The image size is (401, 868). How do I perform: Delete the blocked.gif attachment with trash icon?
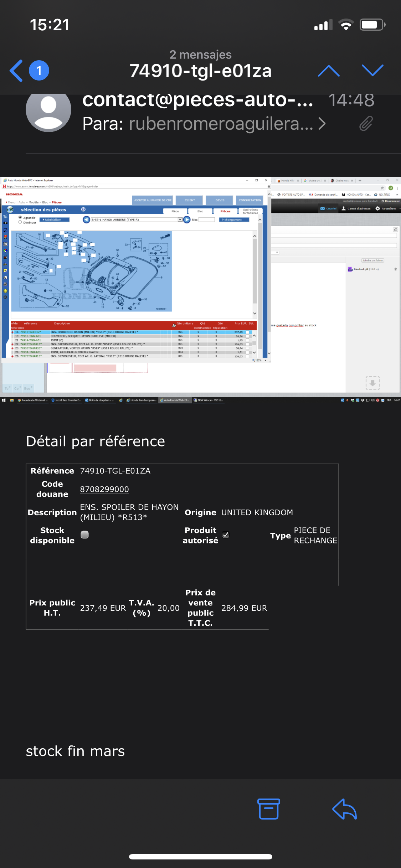(396, 269)
